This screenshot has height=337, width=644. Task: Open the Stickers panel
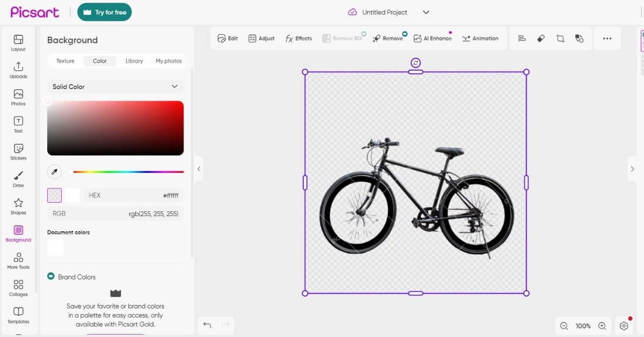point(18,152)
